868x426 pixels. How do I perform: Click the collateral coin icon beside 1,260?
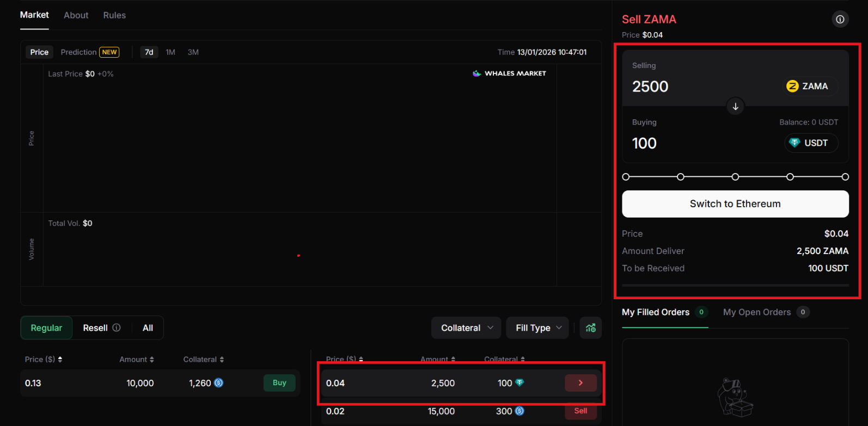pos(218,383)
